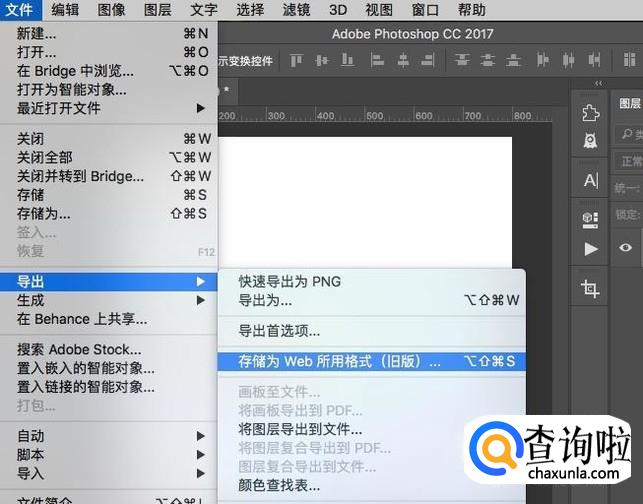Choose 将图层导出到文件... submenu item
This screenshot has width=643, height=504.
click(372, 429)
